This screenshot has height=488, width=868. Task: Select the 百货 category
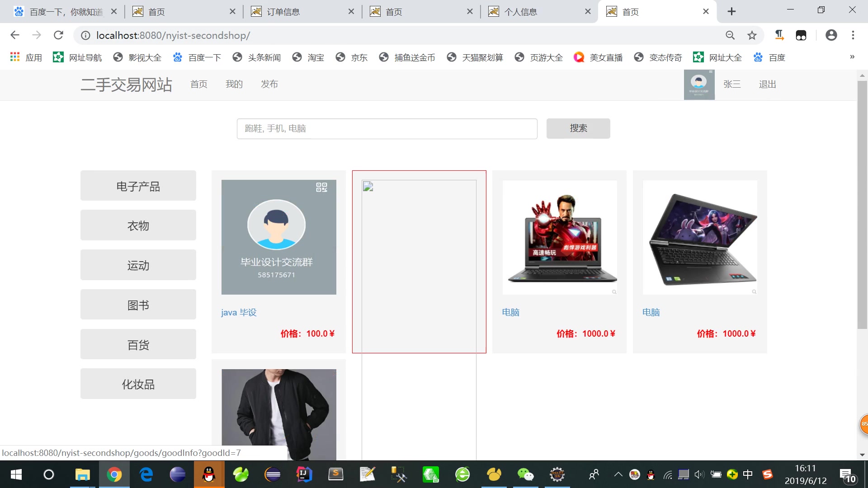[138, 344]
